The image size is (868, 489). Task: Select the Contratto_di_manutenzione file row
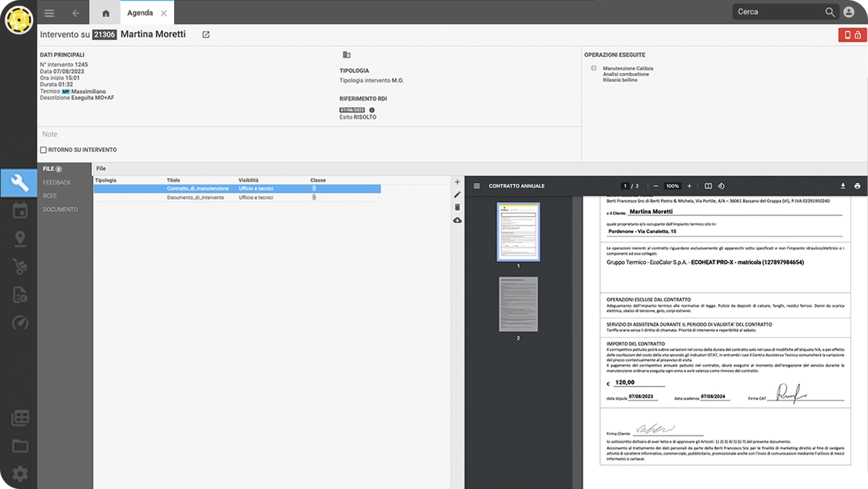(x=237, y=189)
